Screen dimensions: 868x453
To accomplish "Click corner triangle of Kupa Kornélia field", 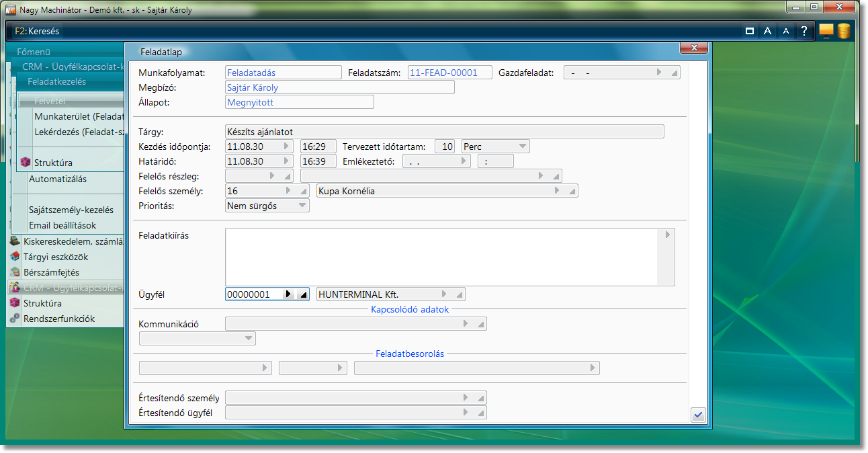I will pos(572,192).
